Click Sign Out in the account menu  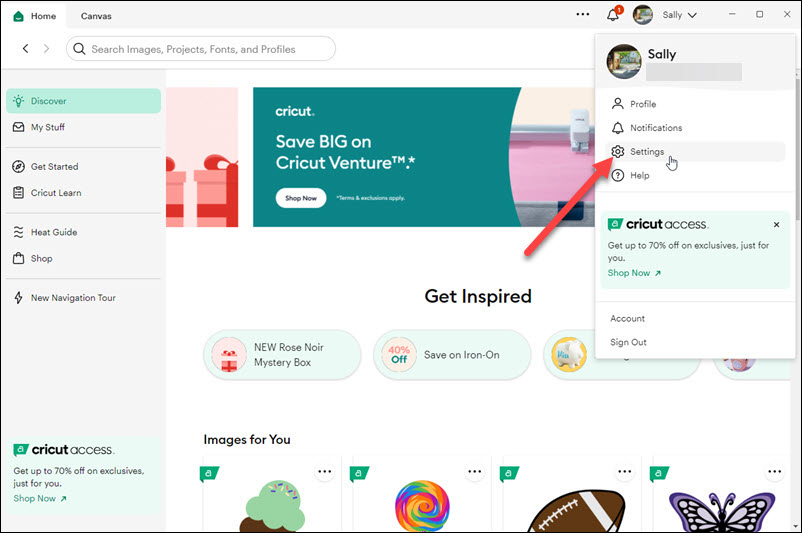pyautogui.click(x=628, y=342)
